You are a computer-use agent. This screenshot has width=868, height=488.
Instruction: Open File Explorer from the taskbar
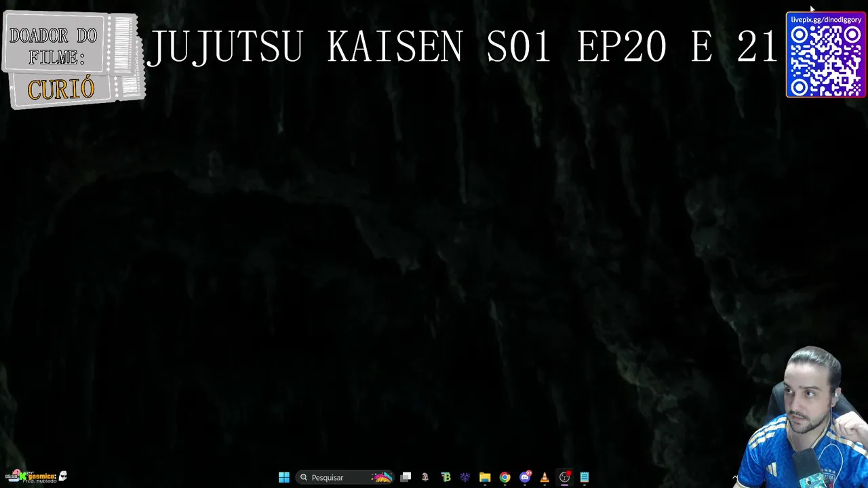[485, 478]
